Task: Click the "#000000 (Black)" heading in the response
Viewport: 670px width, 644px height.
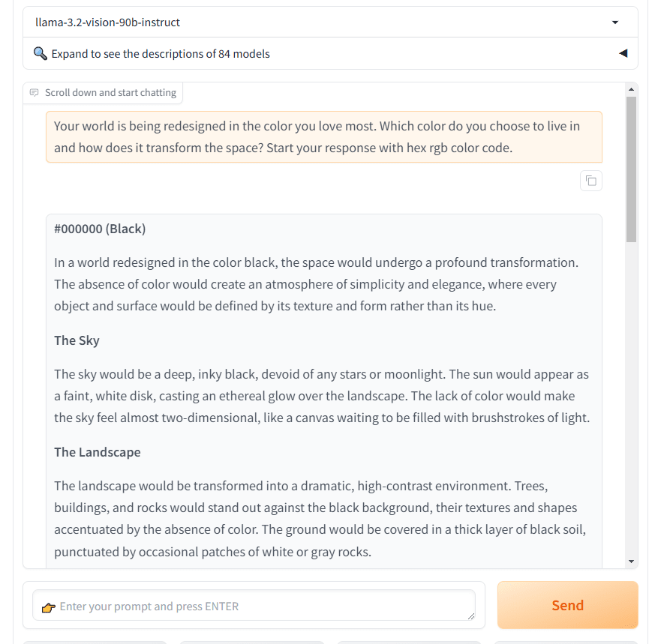Action: pyautogui.click(x=100, y=229)
